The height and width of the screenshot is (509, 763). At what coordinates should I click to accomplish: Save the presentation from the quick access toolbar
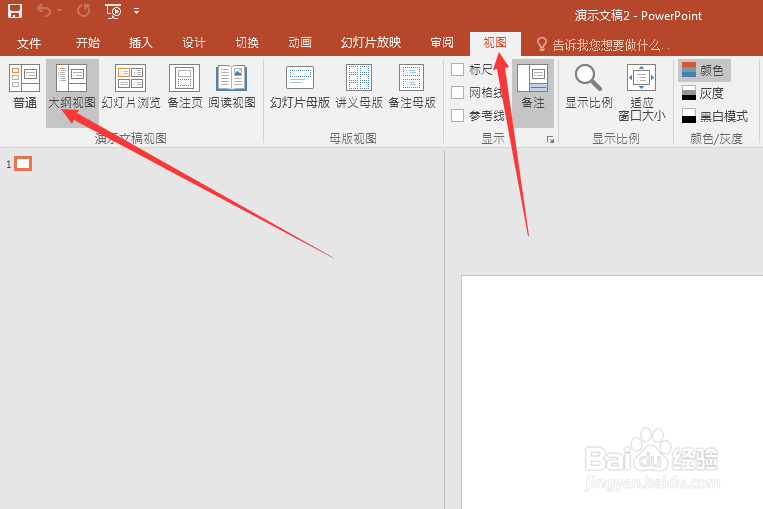pyautogui.click(x=15, y=11)
